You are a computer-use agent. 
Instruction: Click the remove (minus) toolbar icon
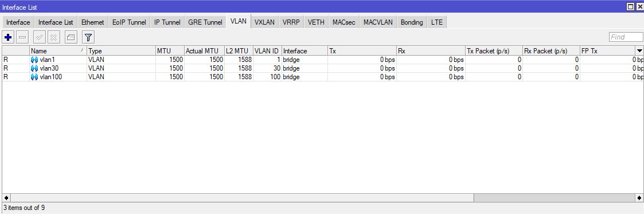pyautogui.click(x=22, y=37)
